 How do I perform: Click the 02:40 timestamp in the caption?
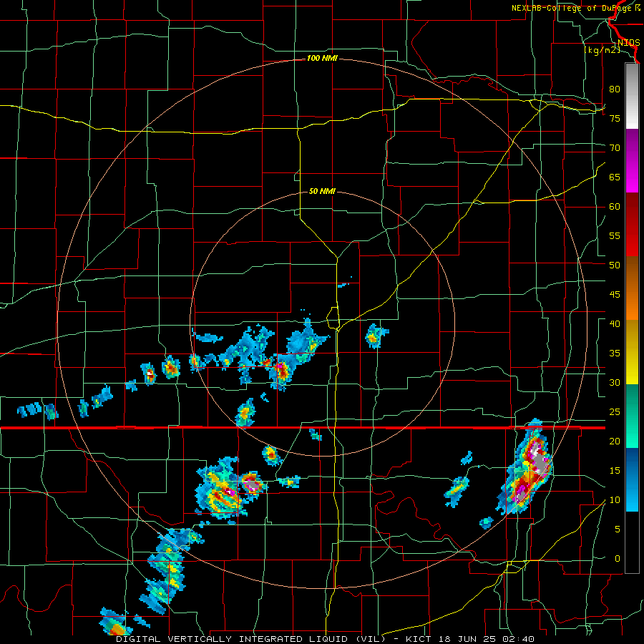click(519, 639)
